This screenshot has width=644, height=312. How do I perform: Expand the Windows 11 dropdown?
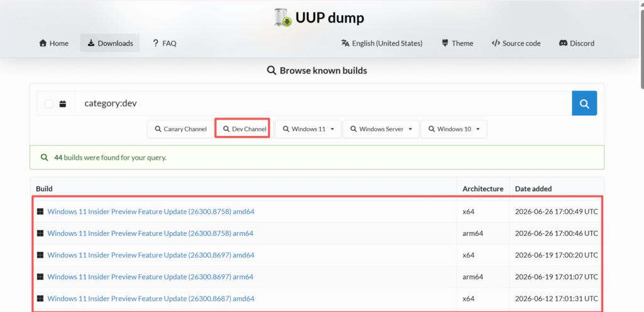(x=308, y=129)
